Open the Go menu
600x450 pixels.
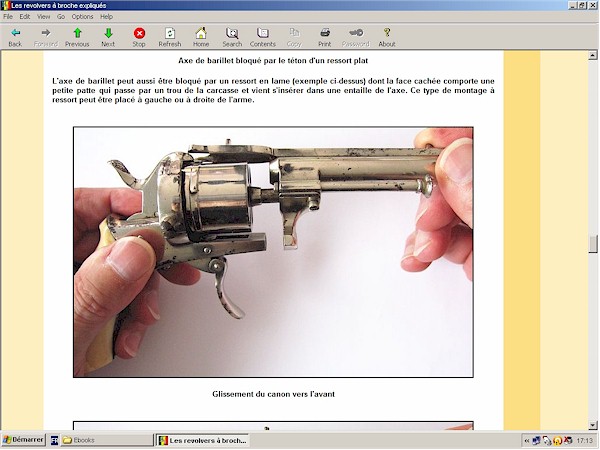point(61,16)
